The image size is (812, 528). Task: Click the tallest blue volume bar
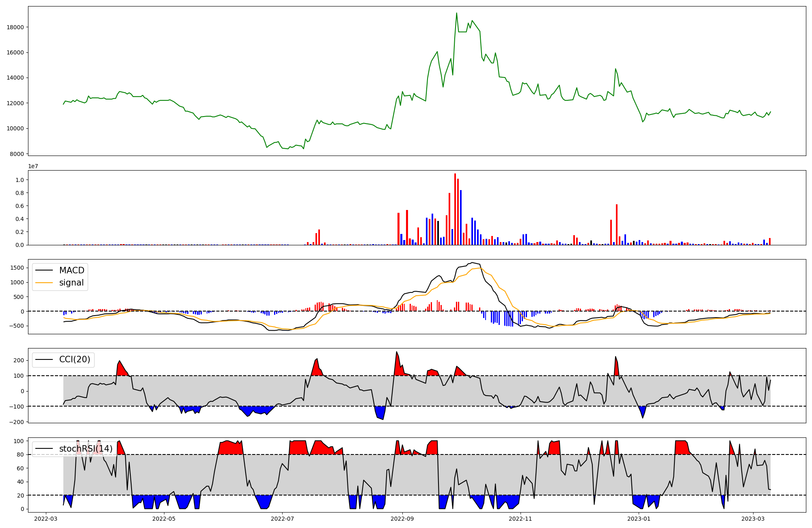(x=461, y=217)
